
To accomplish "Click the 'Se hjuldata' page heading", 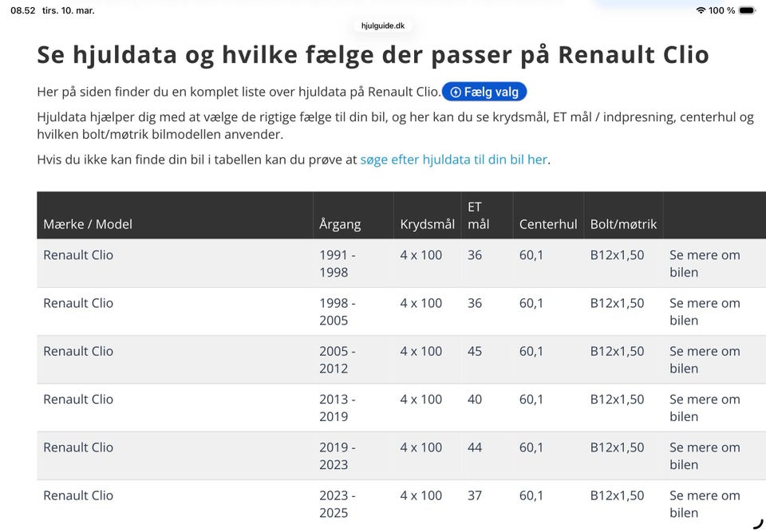I will click(373, 54).
